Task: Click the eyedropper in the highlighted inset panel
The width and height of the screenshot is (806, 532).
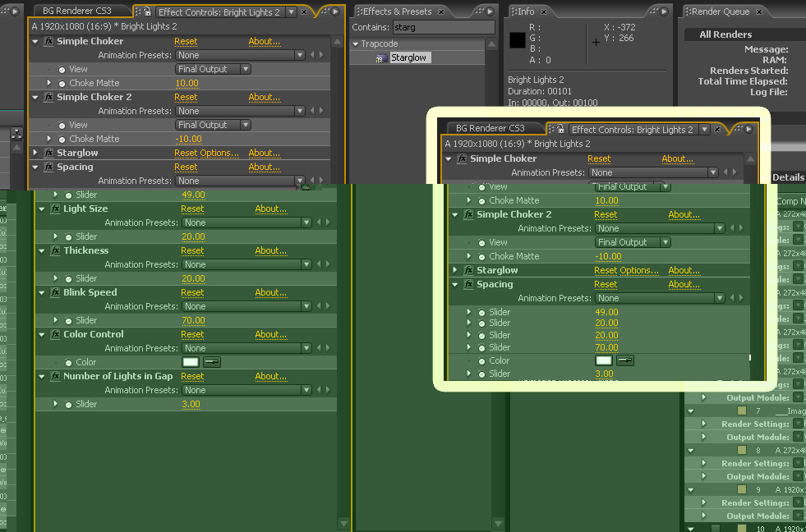Action: [625, 360]
